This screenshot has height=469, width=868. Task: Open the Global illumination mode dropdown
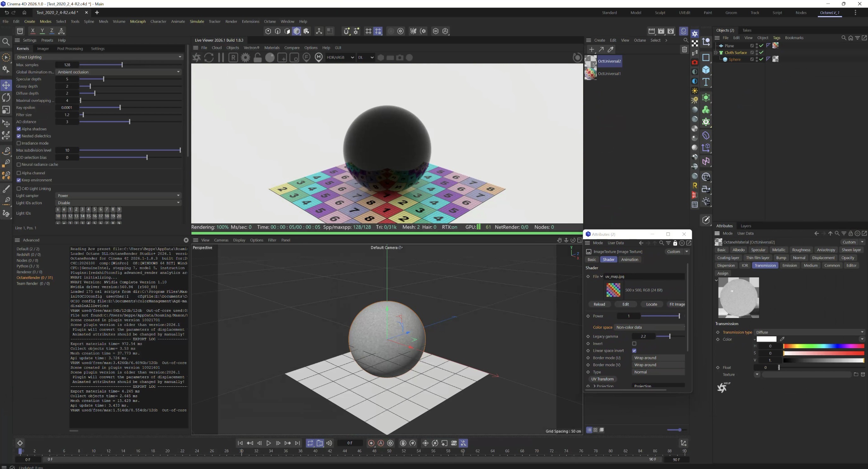pos(118,72)
